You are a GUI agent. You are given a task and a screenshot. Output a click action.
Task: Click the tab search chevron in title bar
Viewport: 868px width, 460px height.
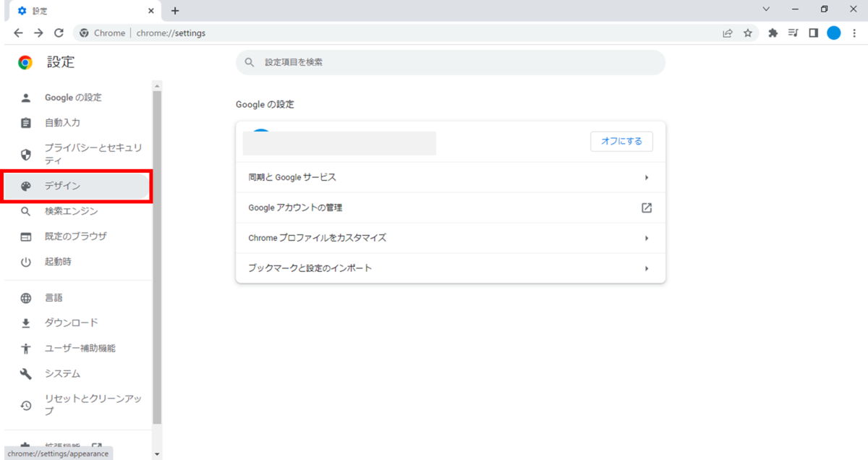(x=766, y=9)
